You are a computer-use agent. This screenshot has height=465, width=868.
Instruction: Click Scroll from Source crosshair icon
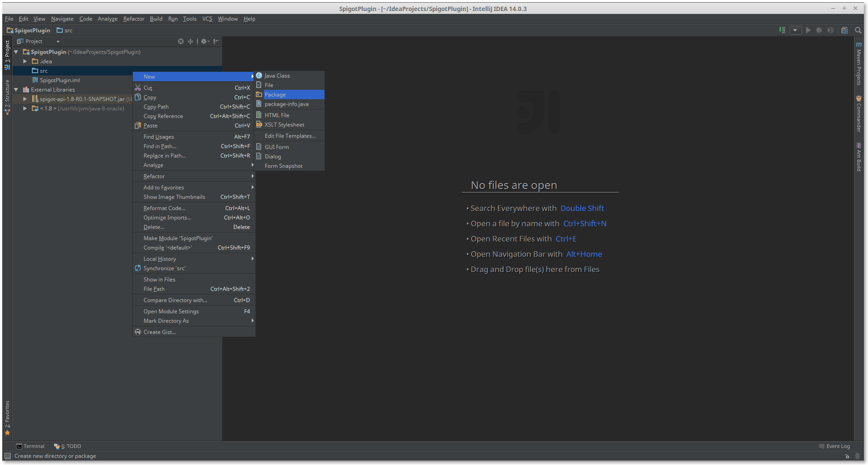coord(181,41)
